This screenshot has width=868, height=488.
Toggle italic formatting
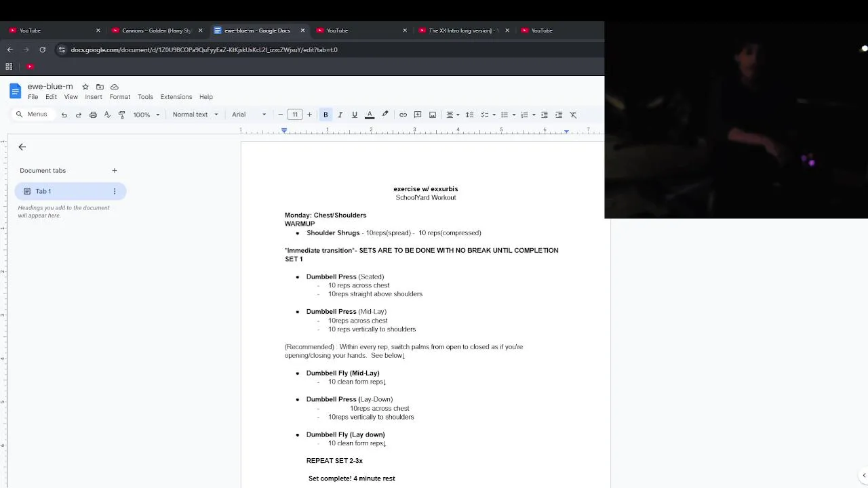[340, 115]
